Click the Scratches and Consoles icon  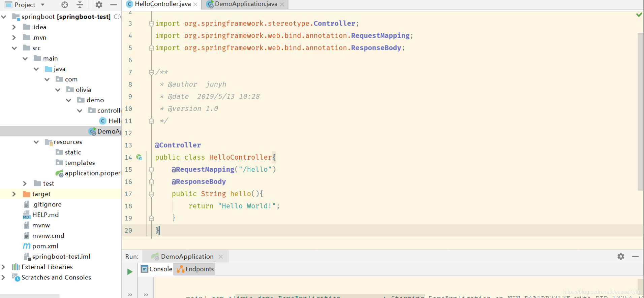16,277
